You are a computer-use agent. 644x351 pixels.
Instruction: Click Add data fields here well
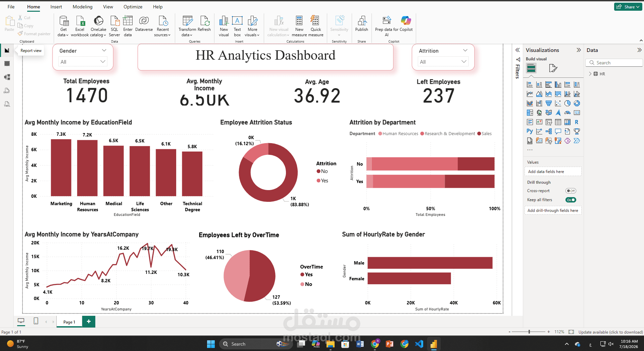coord(553,171)
